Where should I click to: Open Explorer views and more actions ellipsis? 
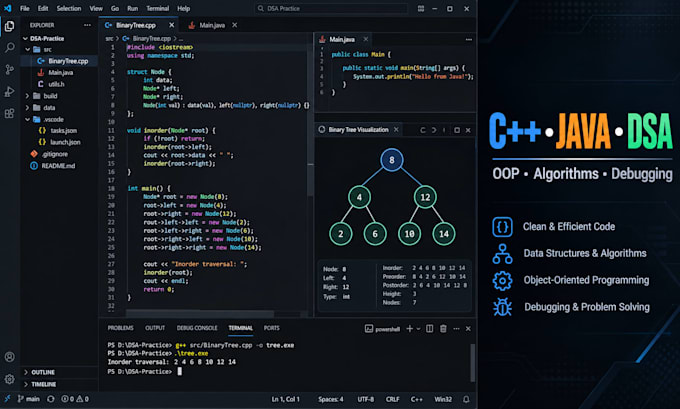pos(88,25)
